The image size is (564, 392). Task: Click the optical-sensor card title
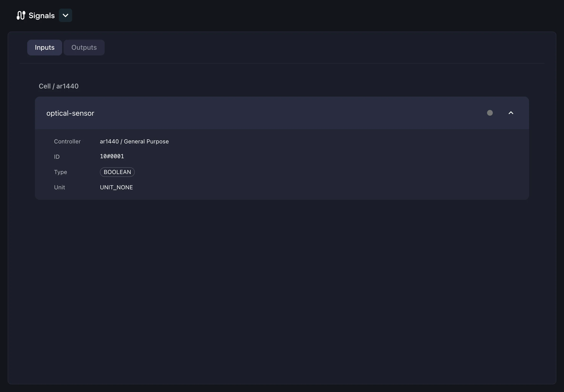point(70,113)
